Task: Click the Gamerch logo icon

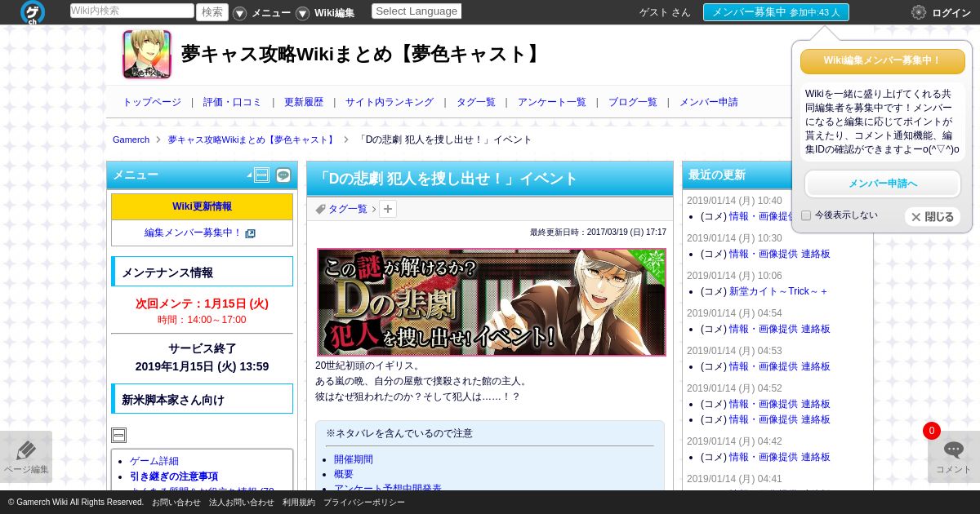Action: coord(33,12)
